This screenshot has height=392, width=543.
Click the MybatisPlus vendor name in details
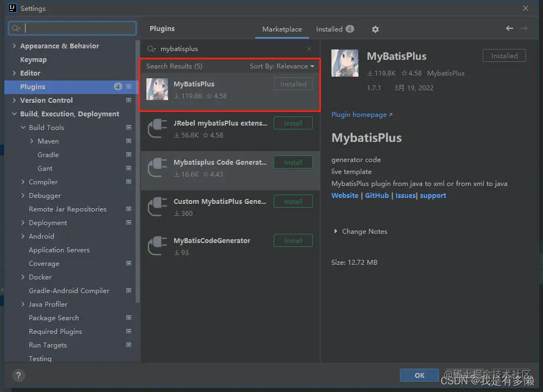pyautogui.click(x=446, y=73)
